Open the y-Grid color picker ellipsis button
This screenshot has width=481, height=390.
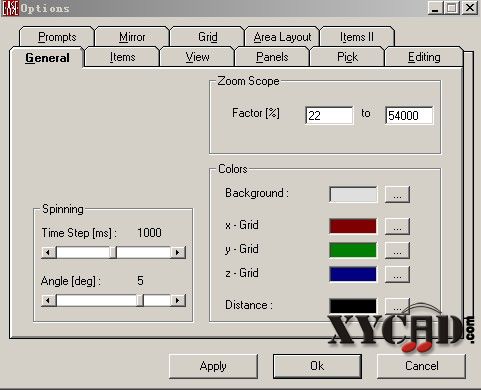click(x=397, y=250)
